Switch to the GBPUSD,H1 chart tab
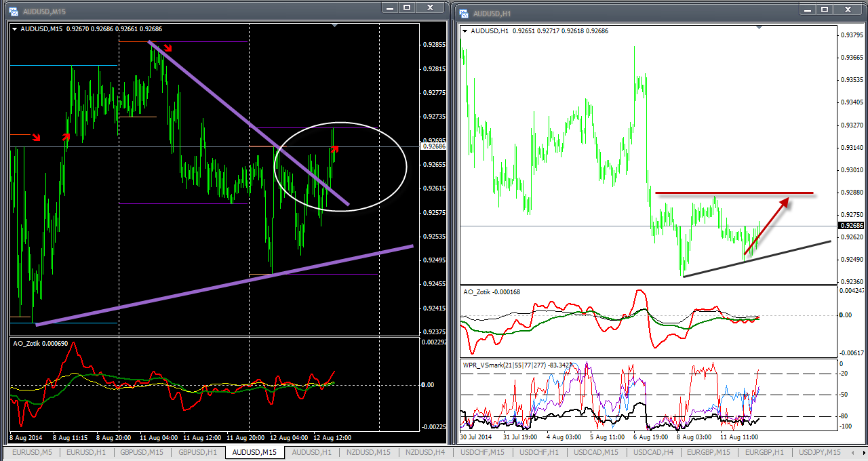The height and width of the screenshot is (461, 868). pos(197,452)
